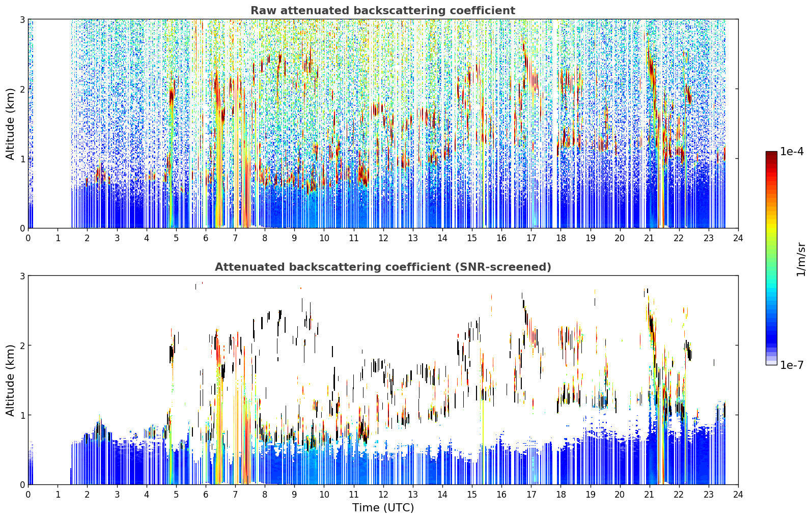
Task: Click the 'Raw attenuated backscattering coefficient' title
Action: pos(383,11)
